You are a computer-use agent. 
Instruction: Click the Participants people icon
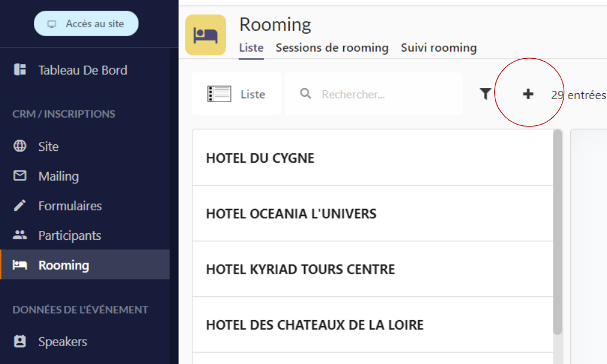pos(20,235)
